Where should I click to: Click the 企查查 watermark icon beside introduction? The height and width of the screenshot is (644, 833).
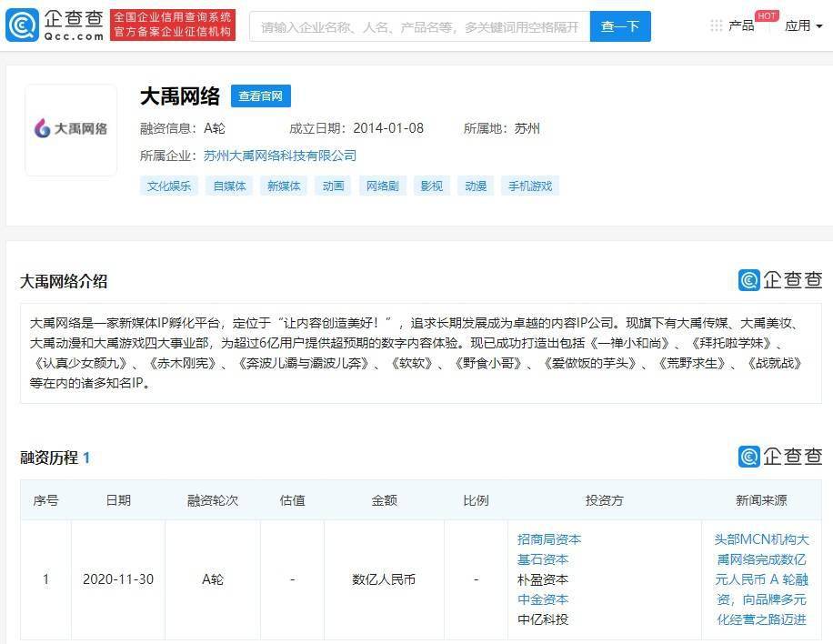[779, 280]
